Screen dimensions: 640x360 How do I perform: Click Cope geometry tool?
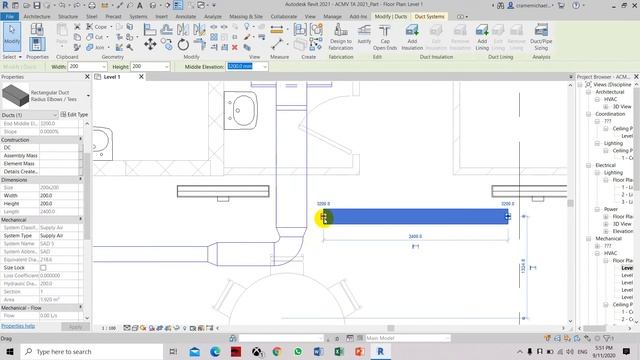pos(97,27)
